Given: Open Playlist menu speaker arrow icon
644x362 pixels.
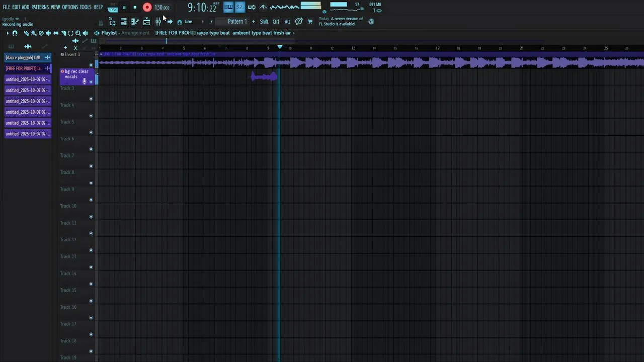Looking at the screenshot, I should coord(97,33).
